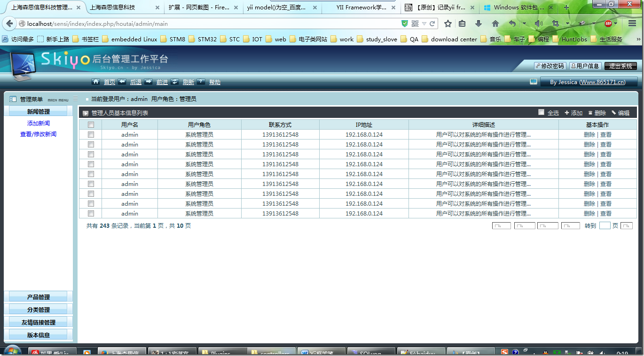Click the back arrow icon beside 后退
This screenshot has width=644, height=356.
point(122,82)
